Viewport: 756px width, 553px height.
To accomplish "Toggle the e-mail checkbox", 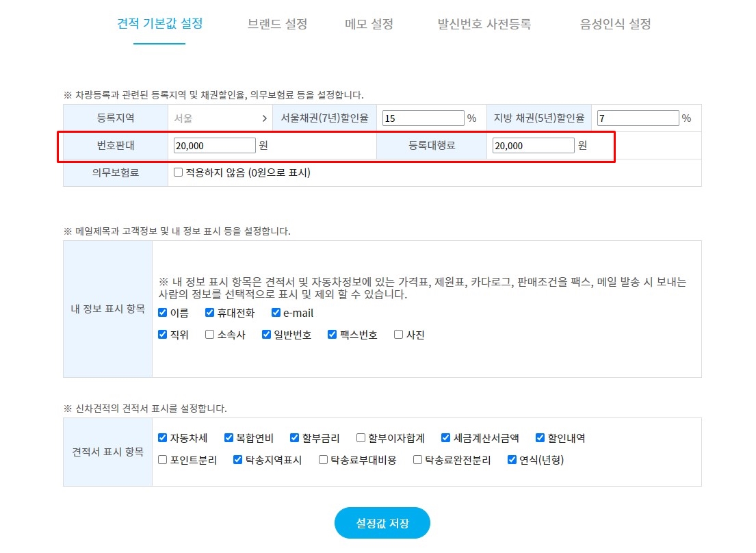I will coord(276,312).
